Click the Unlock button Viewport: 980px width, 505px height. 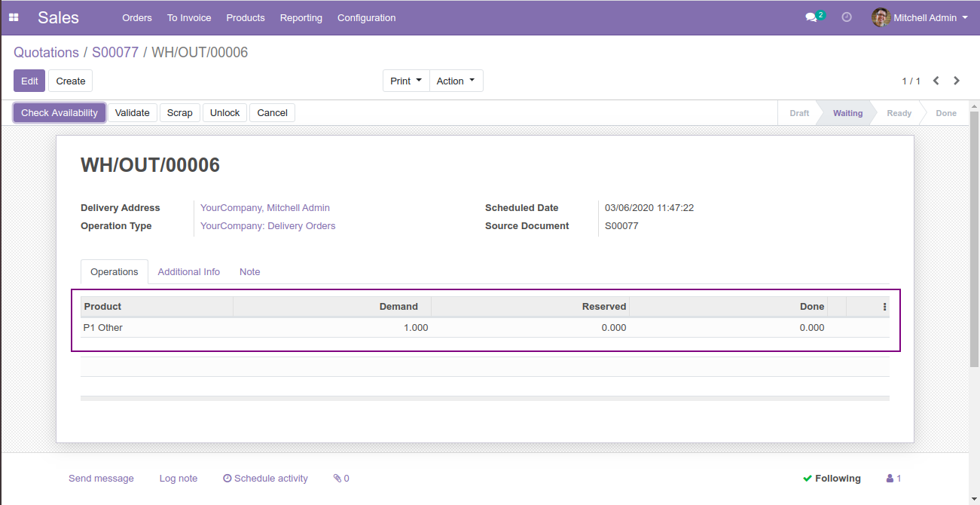(x=224, y=113)
